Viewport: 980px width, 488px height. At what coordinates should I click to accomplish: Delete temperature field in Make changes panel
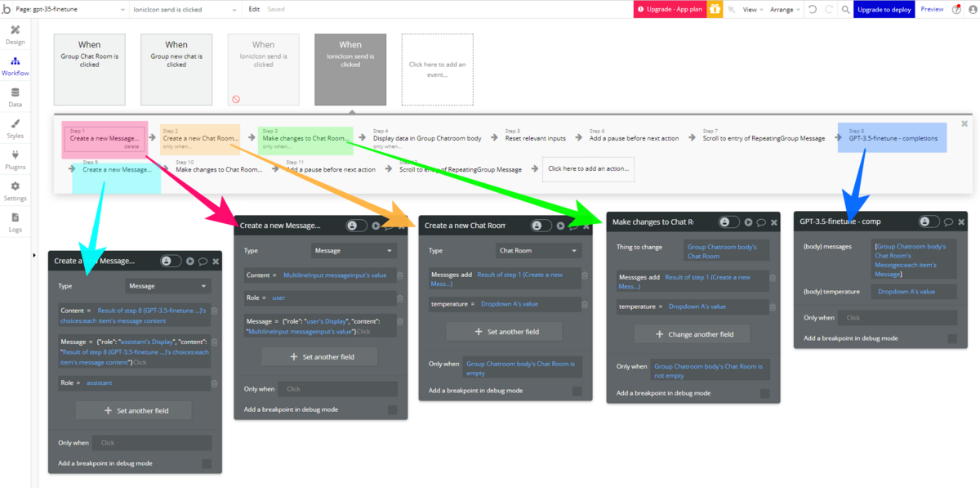click(x=773, y=307)
